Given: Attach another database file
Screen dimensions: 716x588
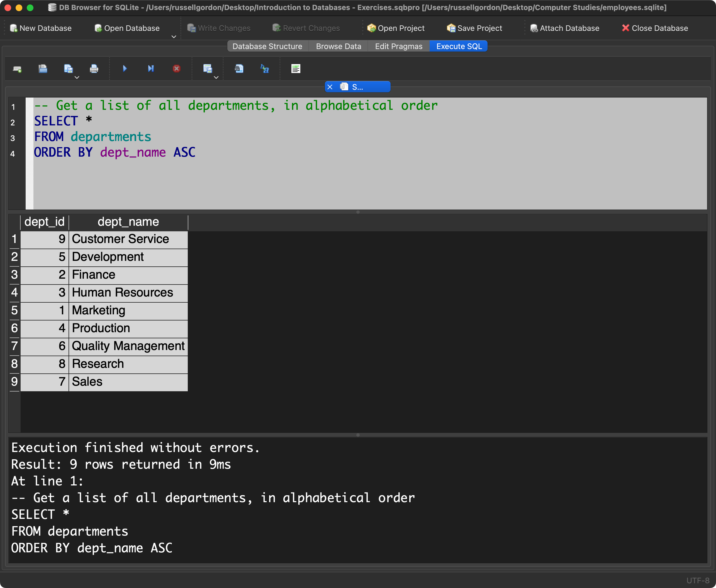Looking at the screenshot, I should coord(565,28).
